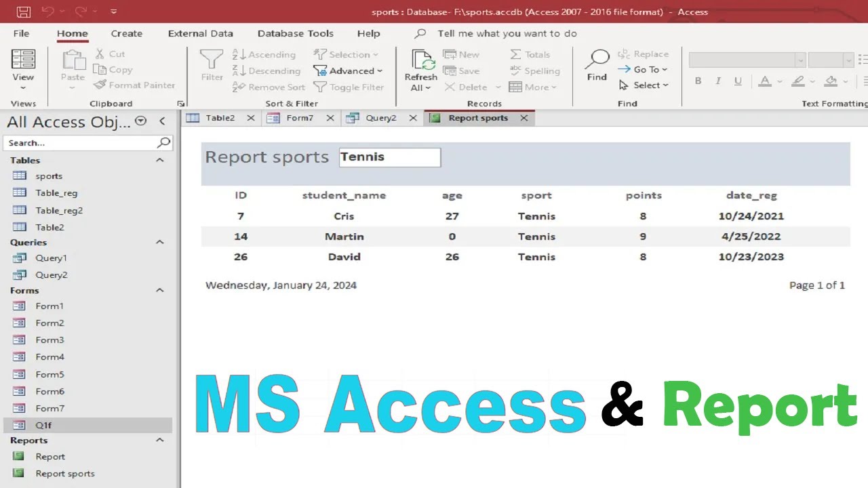
Task: Toggle Underline formatting
Action: tap(738, 81)
